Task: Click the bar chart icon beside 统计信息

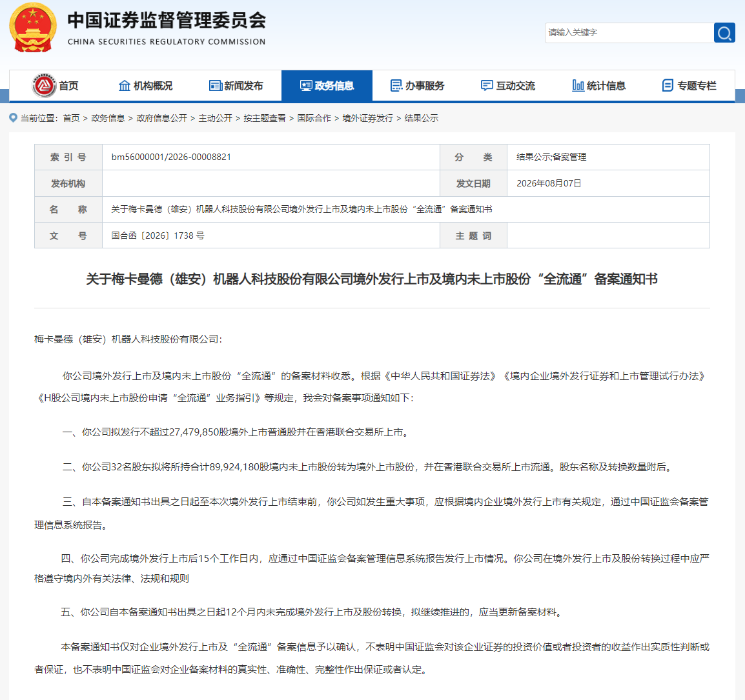Action: [x=578, y=85]
